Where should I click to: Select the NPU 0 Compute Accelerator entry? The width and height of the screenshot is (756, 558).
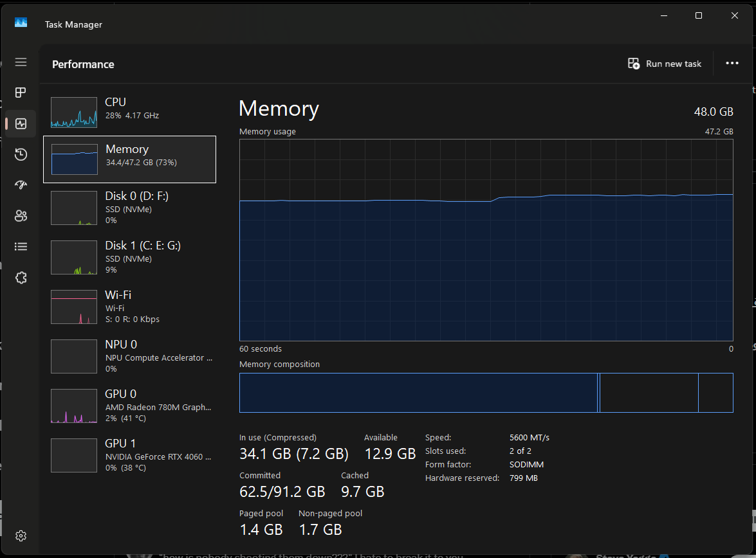[129, 355]
